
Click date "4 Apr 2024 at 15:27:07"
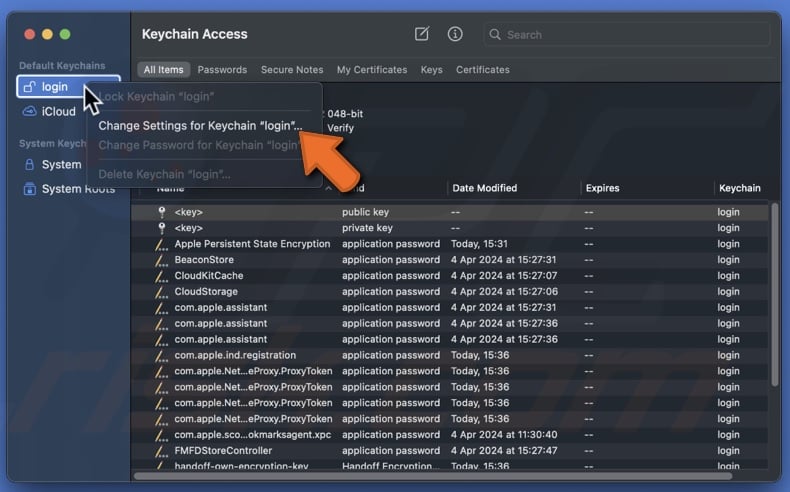coord(504,276)
